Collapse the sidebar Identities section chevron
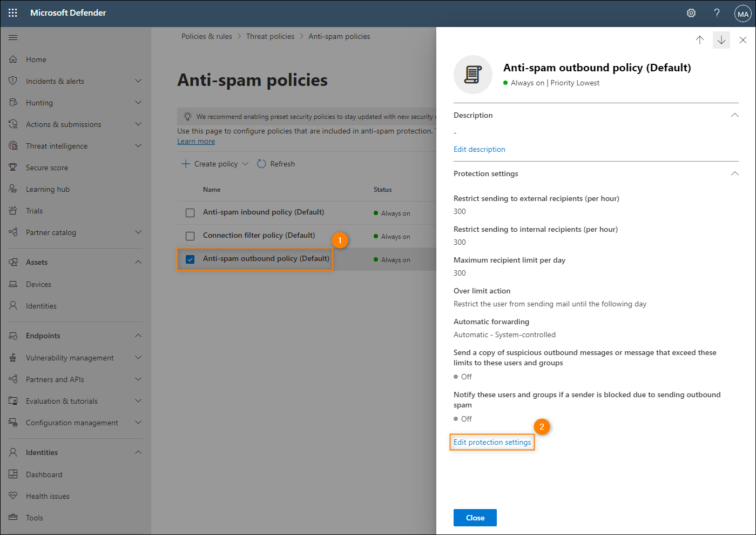Viewport: 756px width, 535px height. (138, 452)
